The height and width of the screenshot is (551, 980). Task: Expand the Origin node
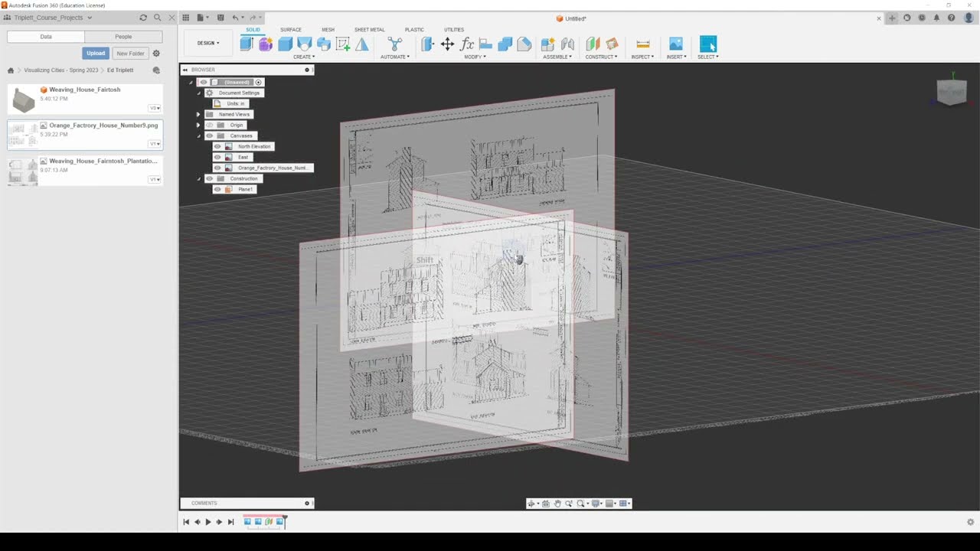tap(198, 125)
